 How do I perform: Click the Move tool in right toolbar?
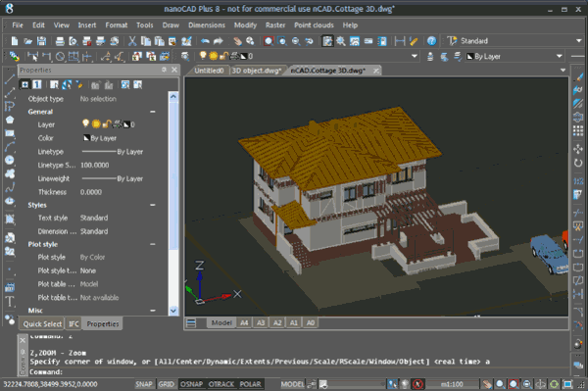[x=578, y=149]
